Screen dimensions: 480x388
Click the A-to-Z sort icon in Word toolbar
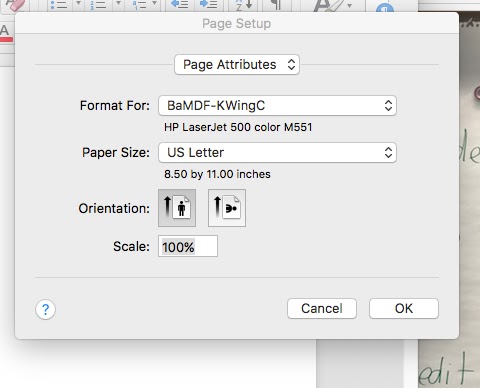click(x=244, y=5)
